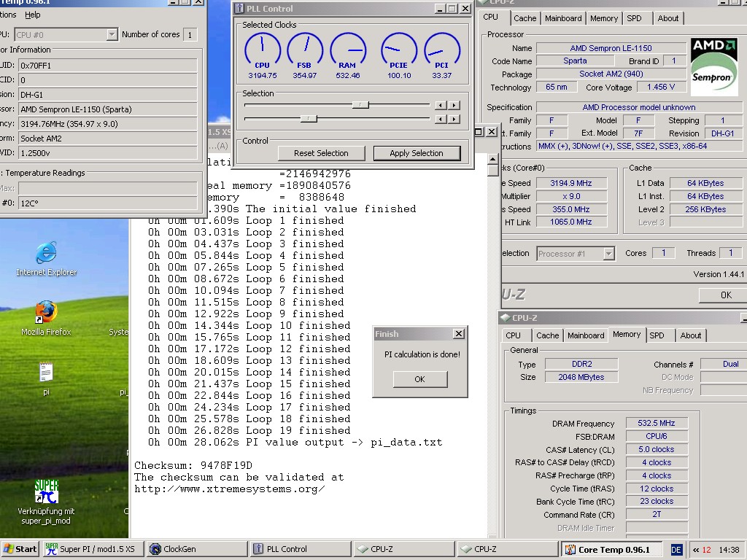Expand hidden tray icons with the chevron
Image resolution: width=747 pixels, height=560 pixels.
point(696,550)
